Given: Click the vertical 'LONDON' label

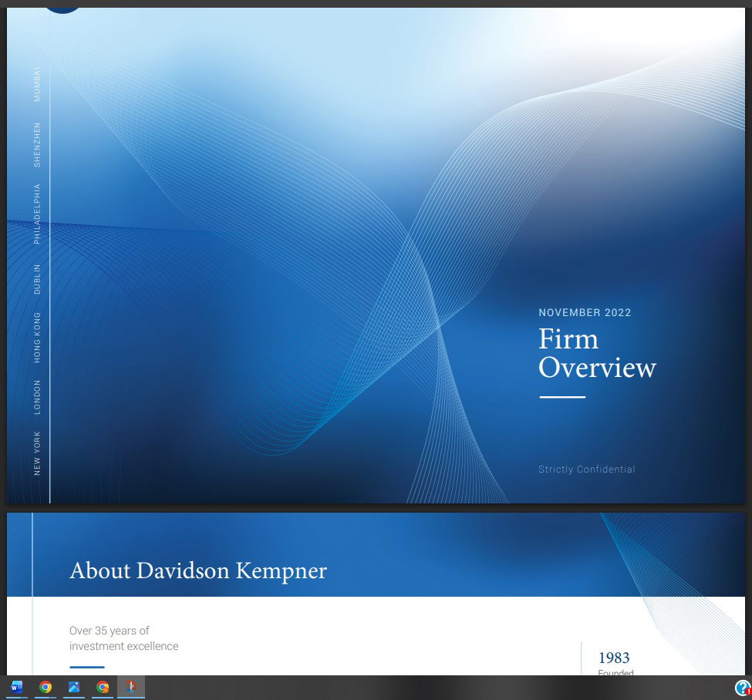Looking at the screenshot, I should point(37,397).
